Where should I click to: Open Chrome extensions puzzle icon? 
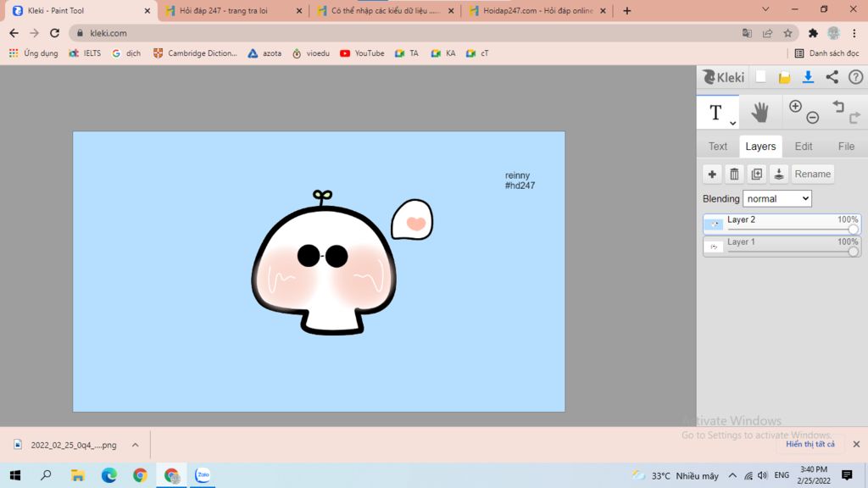813,33
